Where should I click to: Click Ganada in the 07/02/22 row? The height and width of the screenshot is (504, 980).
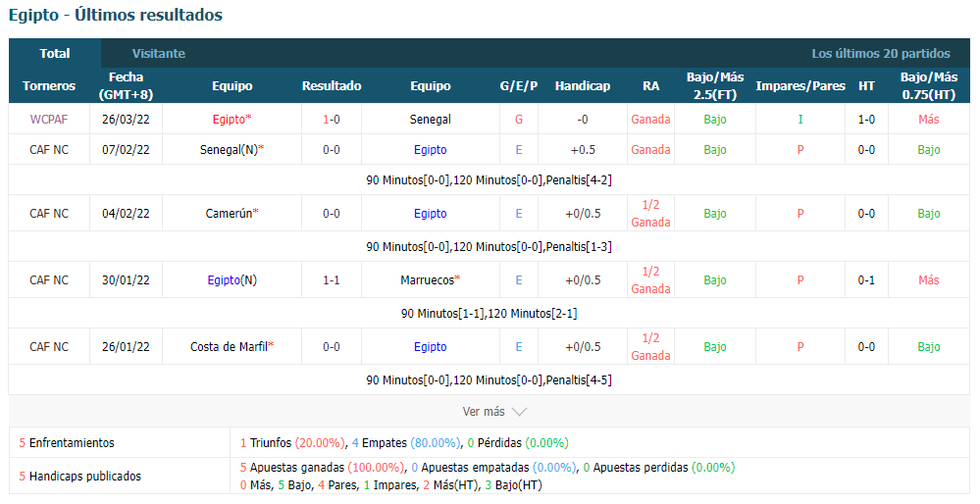[x=650, y=149]
